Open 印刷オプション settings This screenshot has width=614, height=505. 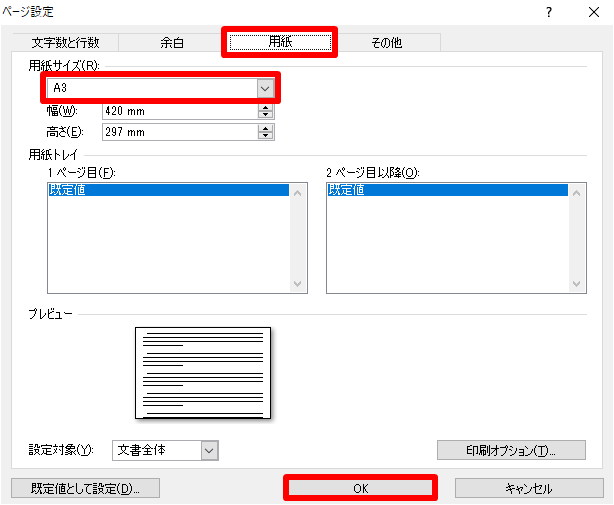tap(511, 451)
